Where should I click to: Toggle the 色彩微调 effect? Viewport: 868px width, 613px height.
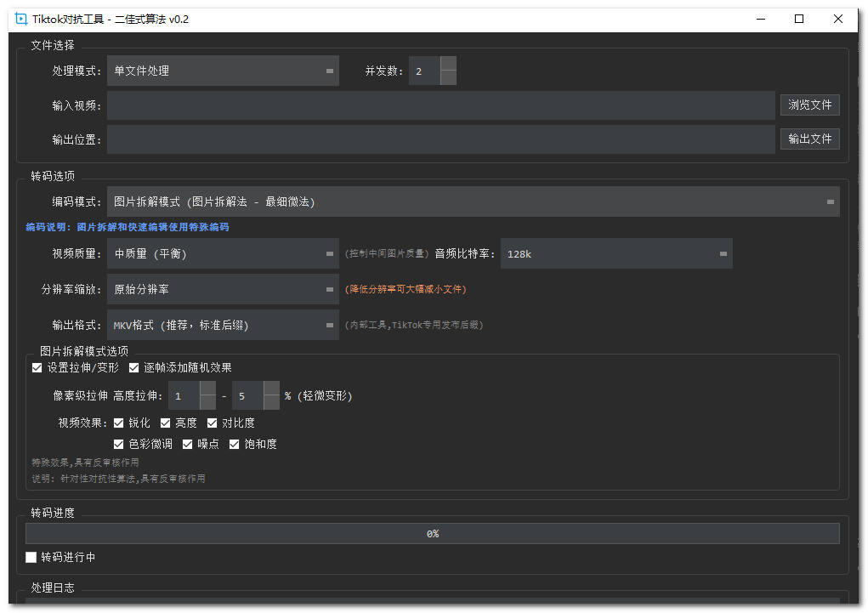coord(119,443)
